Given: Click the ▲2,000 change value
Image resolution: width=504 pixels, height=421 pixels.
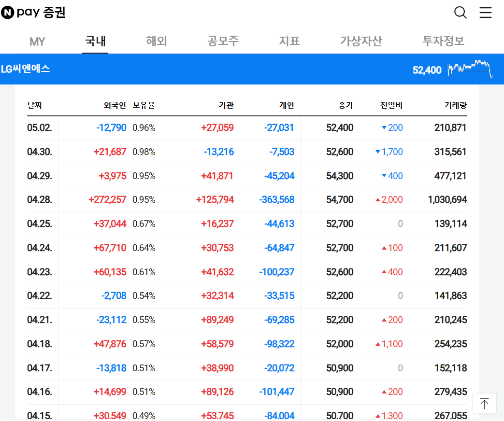Looking at the screenshot, I should 389,200.
